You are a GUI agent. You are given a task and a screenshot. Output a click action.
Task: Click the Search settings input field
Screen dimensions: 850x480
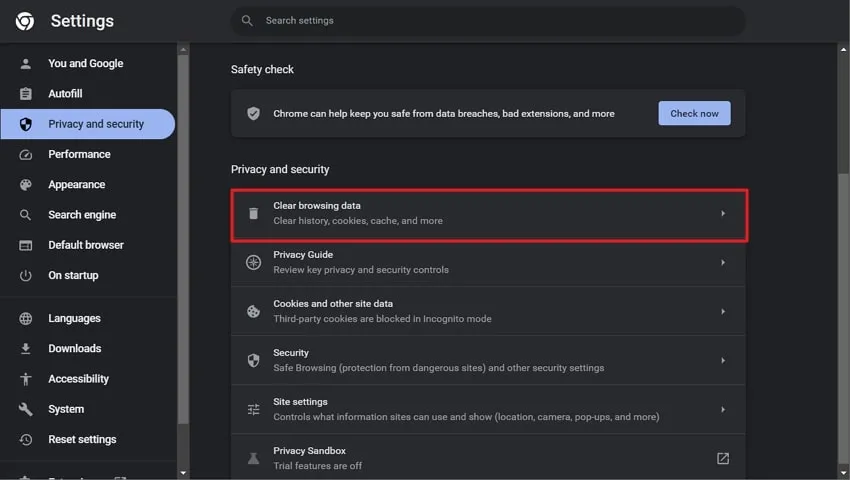tap(490, 21)
